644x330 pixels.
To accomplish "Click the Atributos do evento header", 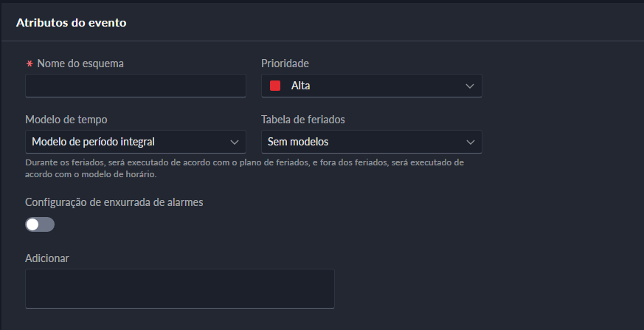I will pyautogui.click(x=72, y=23).
